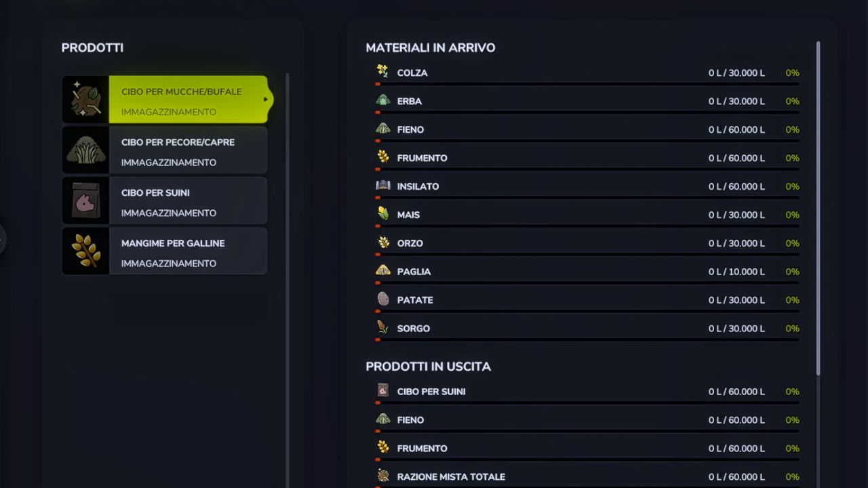Click the materials panel vertical scrollbar
The height and width of the screenshot is (488, 868).
coord(818,203)
